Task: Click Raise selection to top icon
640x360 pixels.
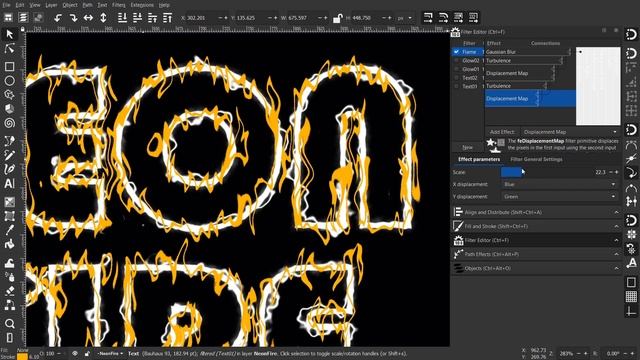Action: [x=167, y=18]
